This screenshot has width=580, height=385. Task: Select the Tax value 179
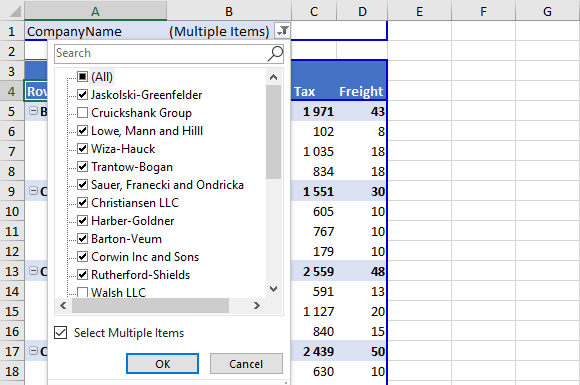tap(314, 251)
